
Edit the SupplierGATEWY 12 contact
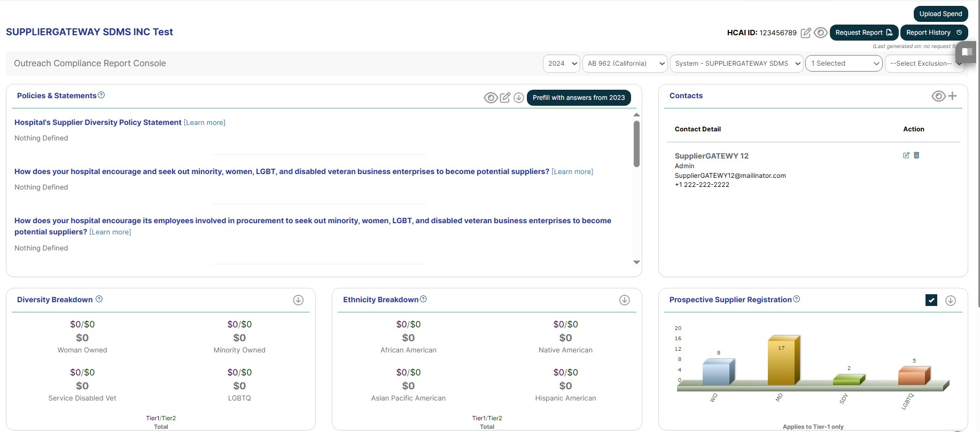(x=906, y=155)
